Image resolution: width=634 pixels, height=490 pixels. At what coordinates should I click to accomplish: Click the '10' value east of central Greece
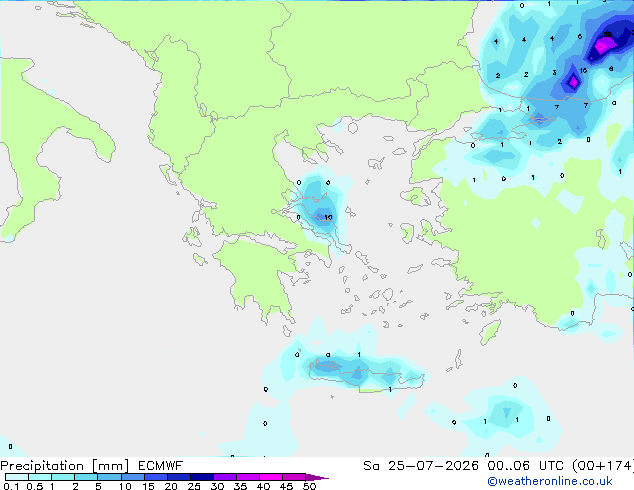pos(328,218)
